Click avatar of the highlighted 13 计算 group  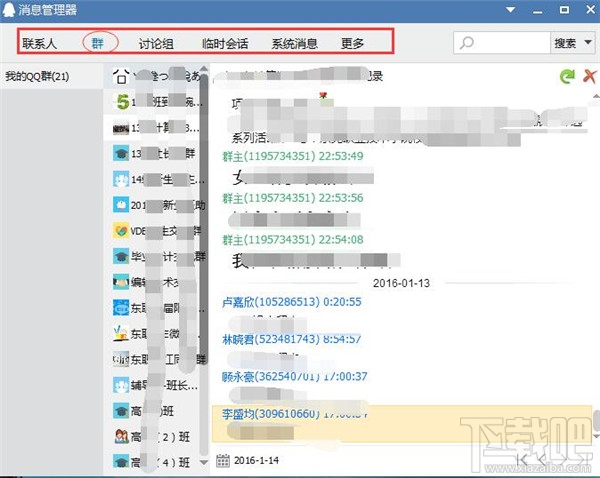(x=121, y=128)
